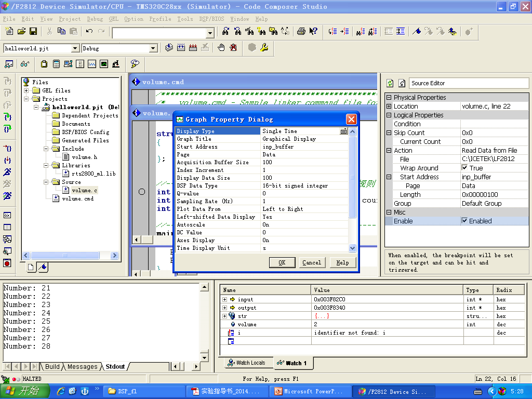Click OK in Graph Property Dialog
This screenshot has width=532, height=399.
[282, 262]
